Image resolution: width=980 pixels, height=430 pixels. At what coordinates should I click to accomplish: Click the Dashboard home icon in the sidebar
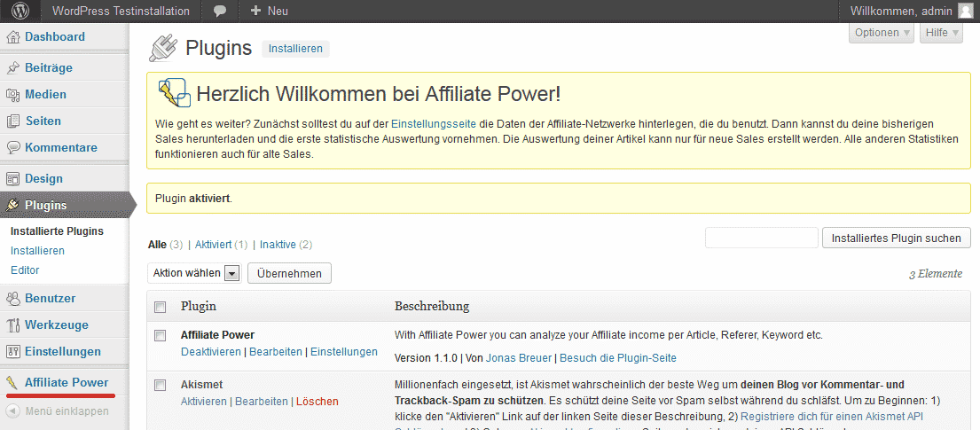click(x=12, y=37)
